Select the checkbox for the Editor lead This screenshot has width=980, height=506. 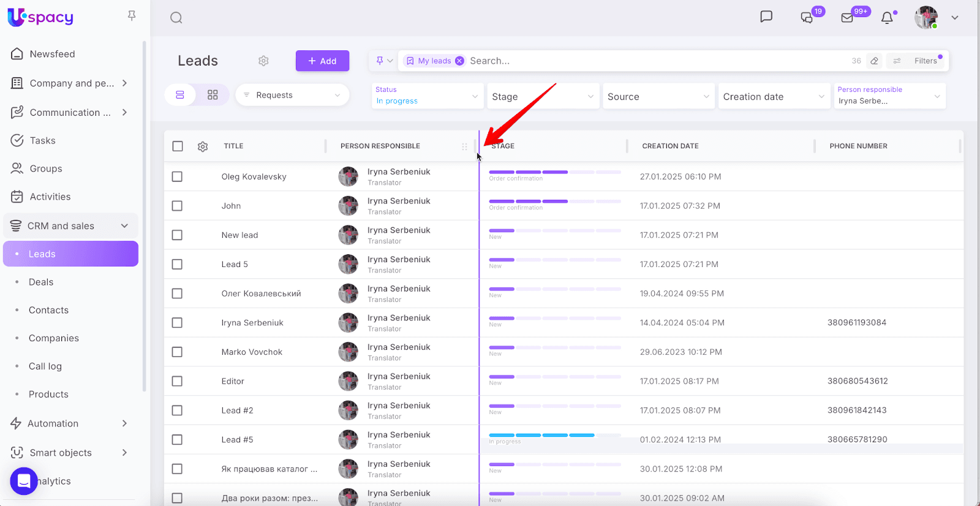[178, 381]
